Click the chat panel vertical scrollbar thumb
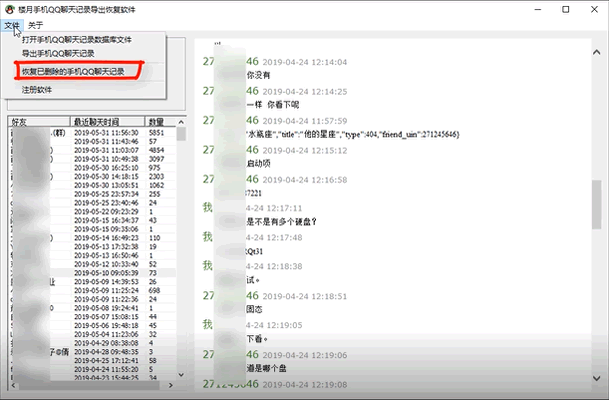 (x=597, y=205)
